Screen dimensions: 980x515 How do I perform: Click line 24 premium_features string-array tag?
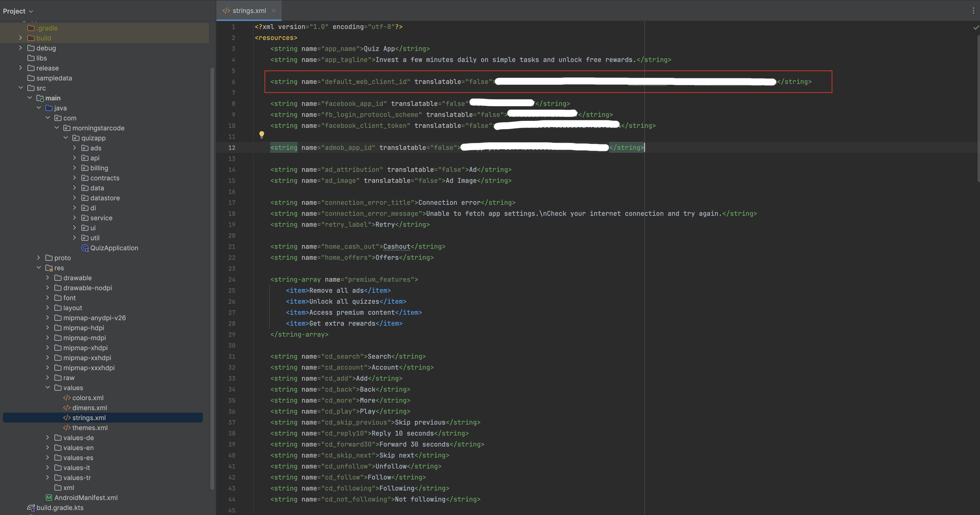click(x=344, y=279)
